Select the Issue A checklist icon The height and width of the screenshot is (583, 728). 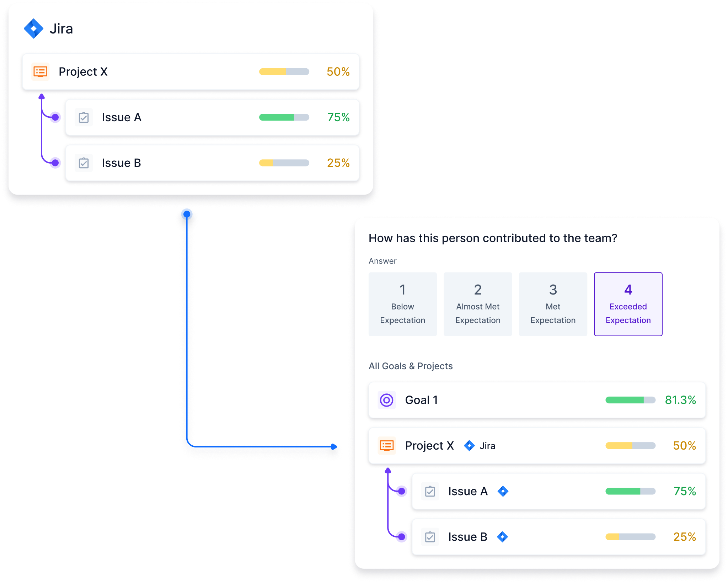coord(84,117)
